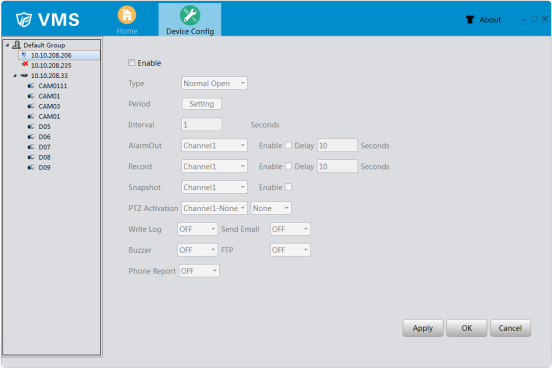Collapse the 10.10.208.33 device node
The image size is (552, 368).
(15, 76)
